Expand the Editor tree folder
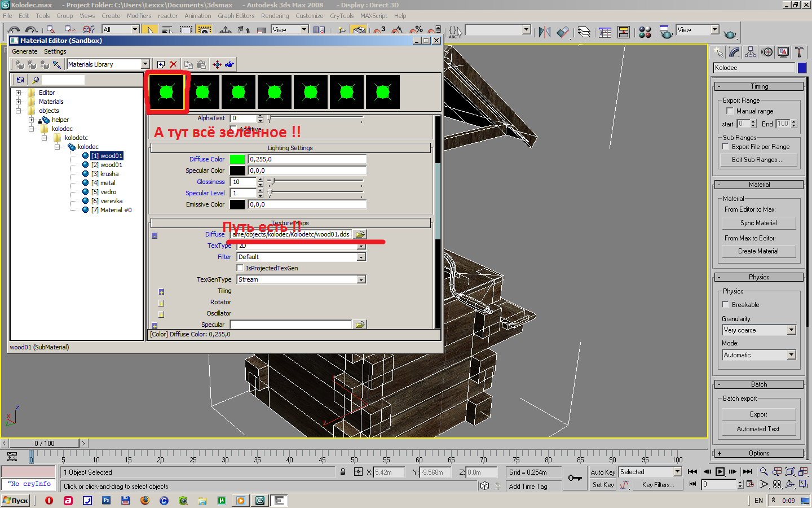Viewport: 812px width, 508px height. (19, 93)
